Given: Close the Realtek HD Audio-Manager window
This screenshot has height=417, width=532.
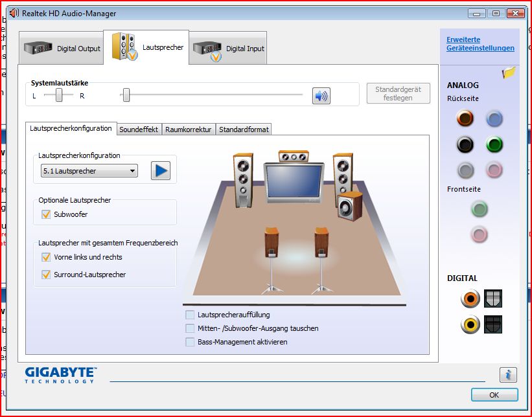Looking at the screenshot, I should pyautogui.click(x=515, y=14).
